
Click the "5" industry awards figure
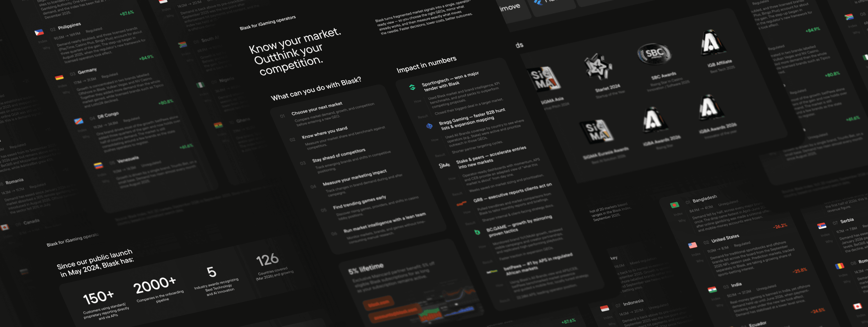(x=211, y=272)
